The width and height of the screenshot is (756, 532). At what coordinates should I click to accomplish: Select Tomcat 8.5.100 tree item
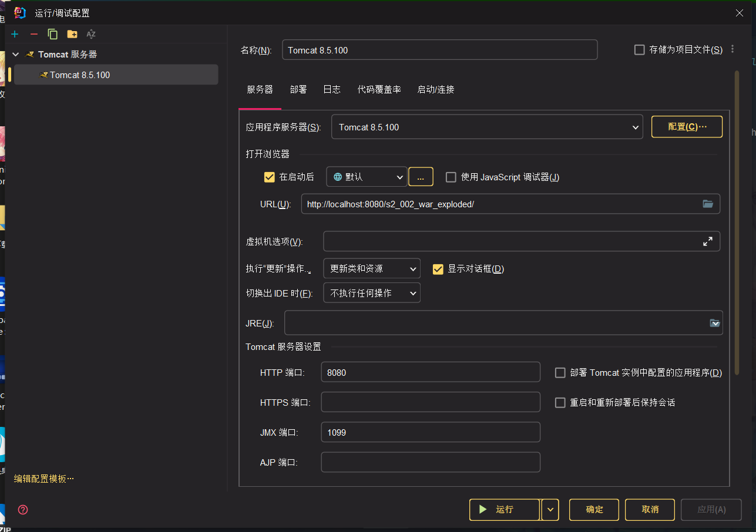(x=116, y=75)
